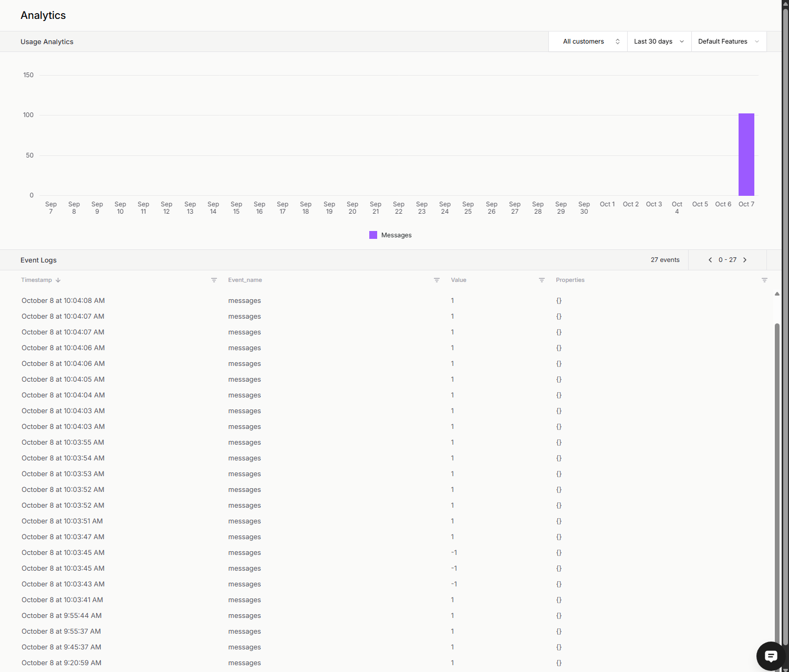
Task: Sort by the Event_name column header
Action: pyautogui.click(x=245, y=280)
